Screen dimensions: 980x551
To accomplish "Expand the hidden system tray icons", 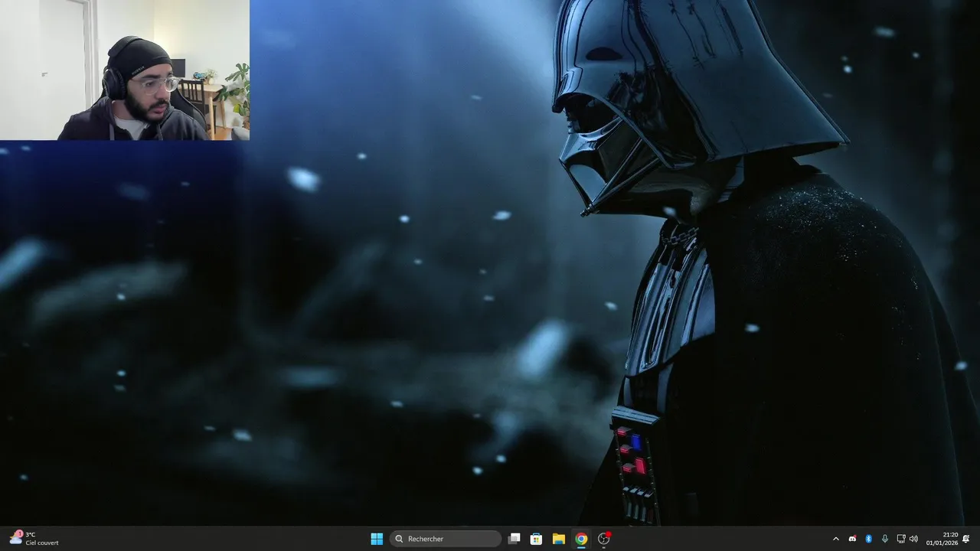I will coord(836,539).
